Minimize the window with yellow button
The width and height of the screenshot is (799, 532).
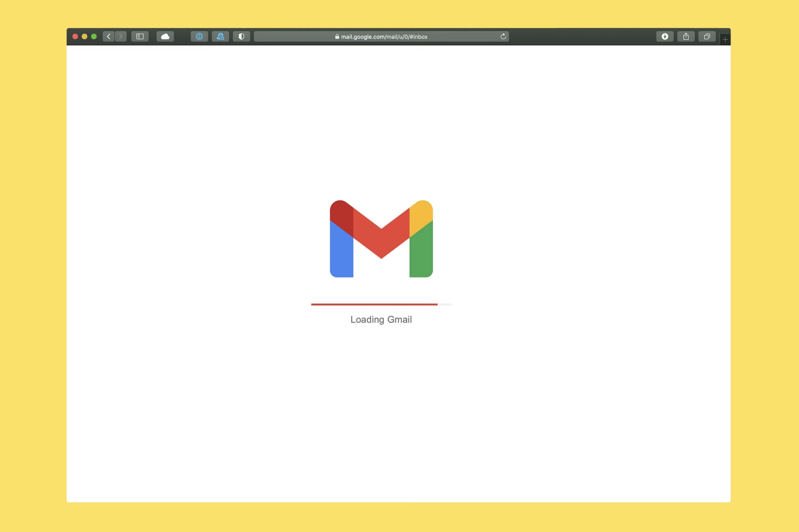pyautogui.click(x=85, y=36)
